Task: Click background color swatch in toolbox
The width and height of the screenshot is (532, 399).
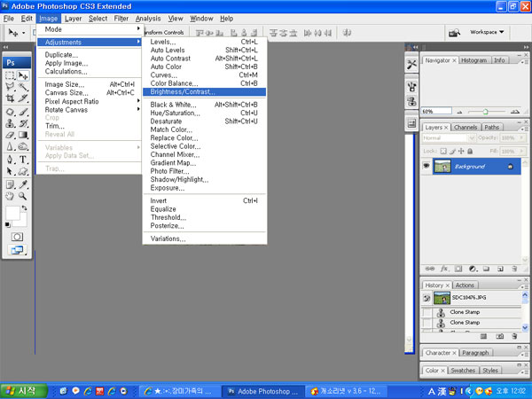Action: tap(22, 222)
